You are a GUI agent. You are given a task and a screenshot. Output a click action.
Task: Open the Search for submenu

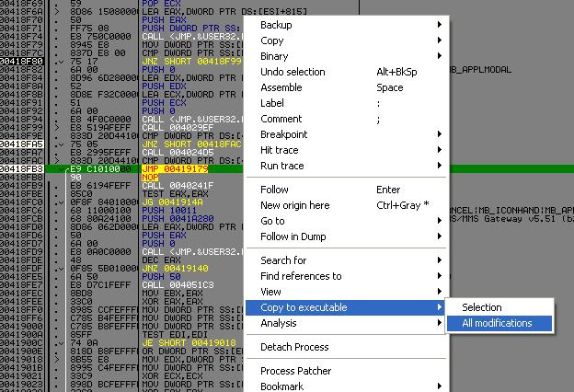click(x=346, y=260)
